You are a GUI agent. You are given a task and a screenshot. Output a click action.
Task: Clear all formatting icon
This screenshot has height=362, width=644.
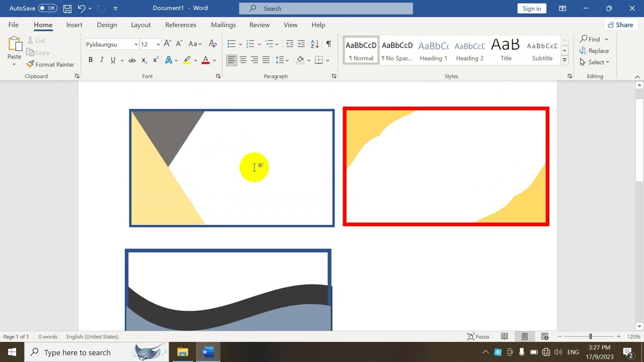coord(213,44)
